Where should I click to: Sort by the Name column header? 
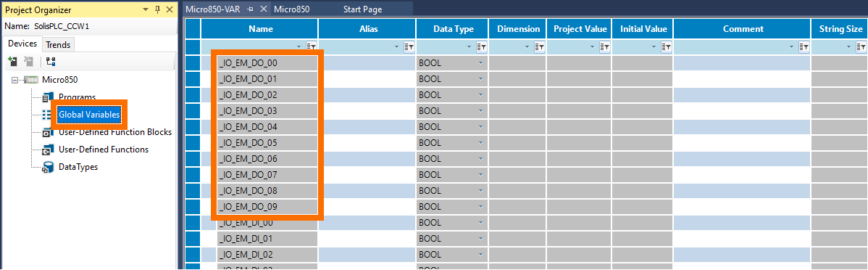coord(259,29)
